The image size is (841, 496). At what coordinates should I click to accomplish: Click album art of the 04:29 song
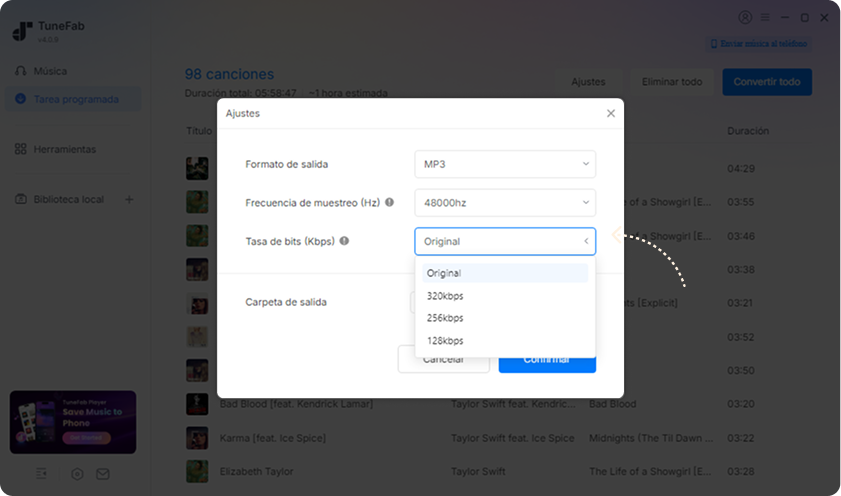coord(197,168)
